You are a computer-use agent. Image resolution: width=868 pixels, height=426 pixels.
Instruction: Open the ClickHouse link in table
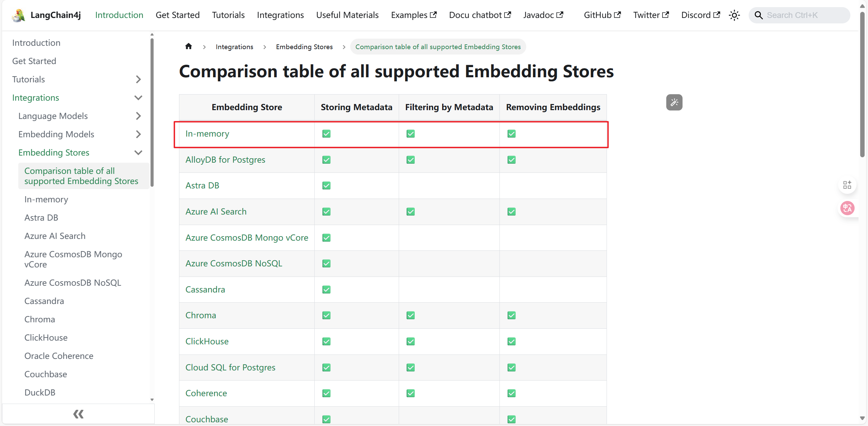[x=207, y=341]
